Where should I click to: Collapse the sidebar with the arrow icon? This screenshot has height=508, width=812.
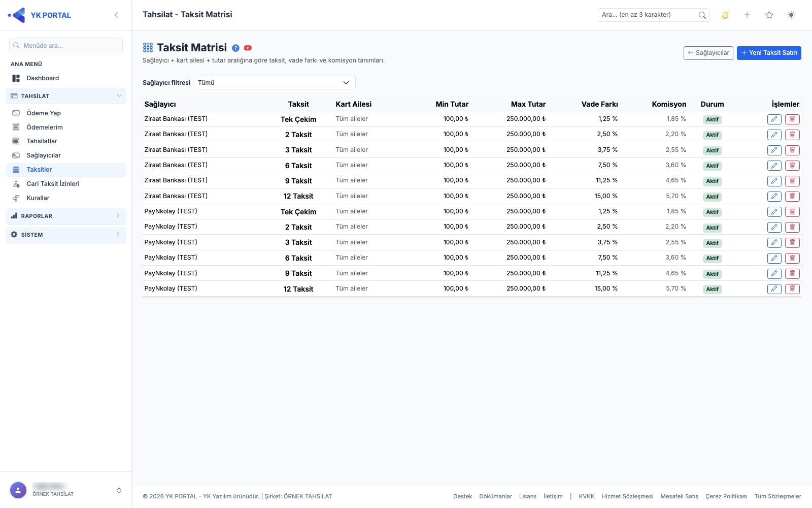coord(116,15)
